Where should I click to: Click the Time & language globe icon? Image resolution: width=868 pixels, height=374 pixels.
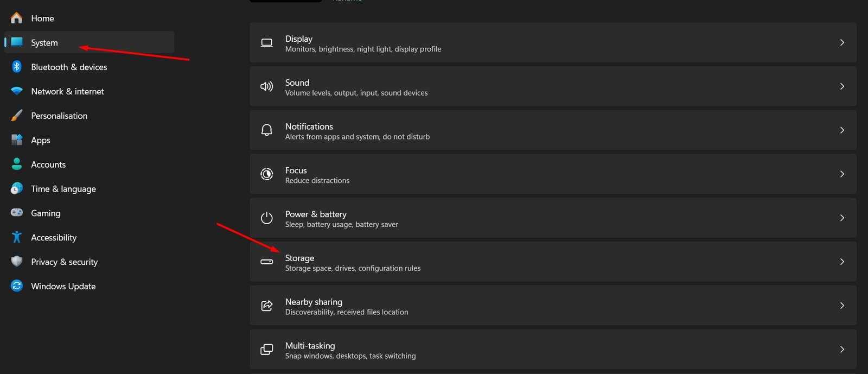[17, 188]
